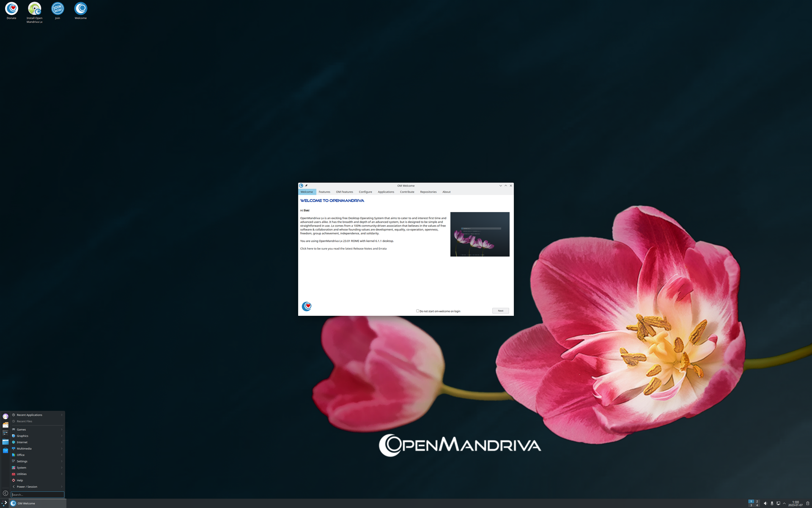Switch to virtual desktop 2 in pager
This screenshot has width=812, height=508.
coord(757,501)
